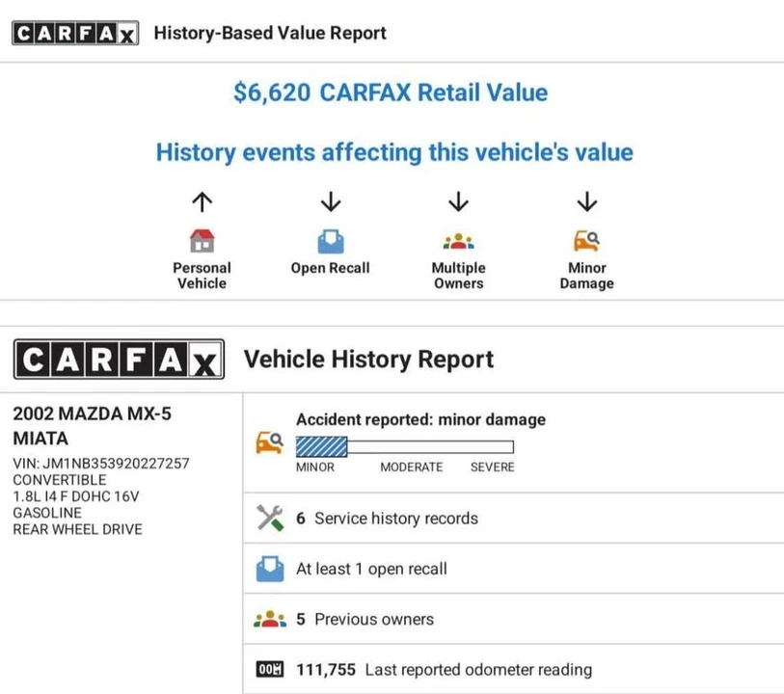Click the CONVERTIBLE body style text
Image resolution: width=784 pixels, height=694 pixels.
point(60,480)
